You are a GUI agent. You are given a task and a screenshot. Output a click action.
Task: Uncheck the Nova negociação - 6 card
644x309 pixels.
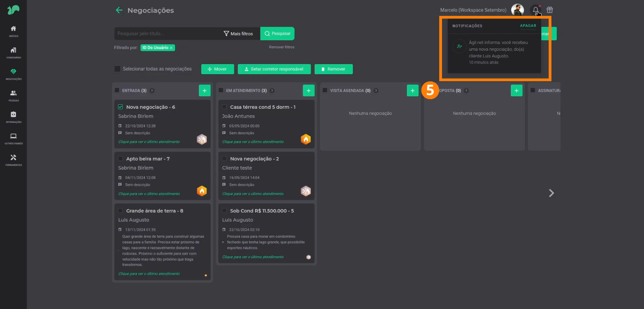(120, 107)
